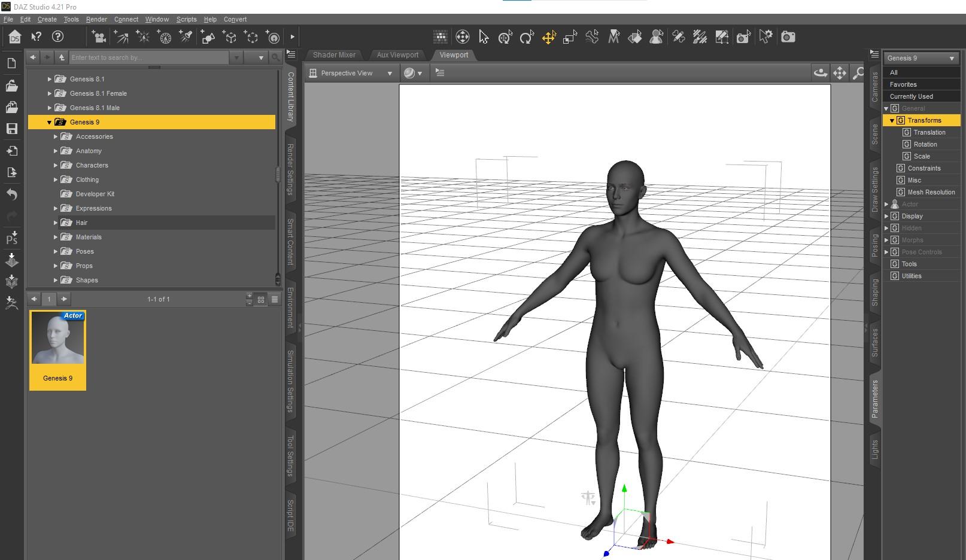Select the Mesh Resolution parameter group
966x560 pixels.
[x=931, y=192]
